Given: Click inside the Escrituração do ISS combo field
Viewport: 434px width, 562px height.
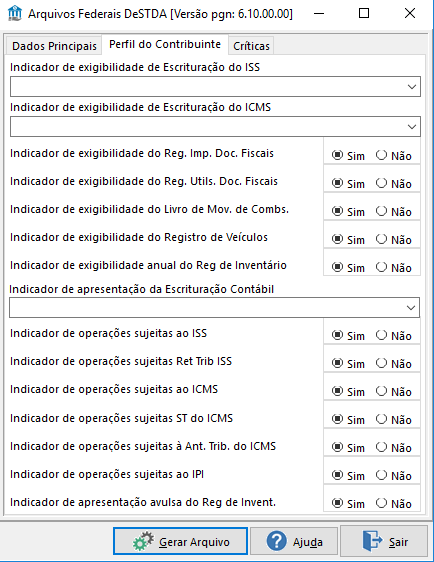Looking at the screenshot, I should (215, 86).
